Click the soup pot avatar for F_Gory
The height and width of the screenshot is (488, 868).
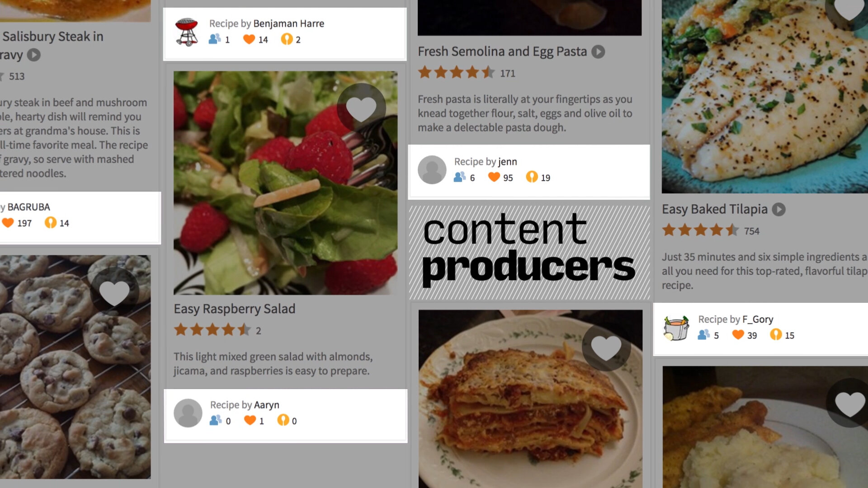[676, 328]
